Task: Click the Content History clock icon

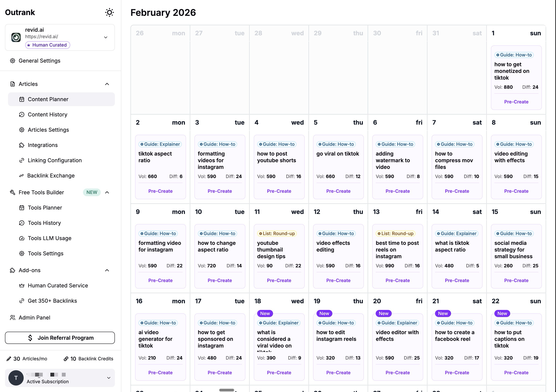Action: coord(22,115)
